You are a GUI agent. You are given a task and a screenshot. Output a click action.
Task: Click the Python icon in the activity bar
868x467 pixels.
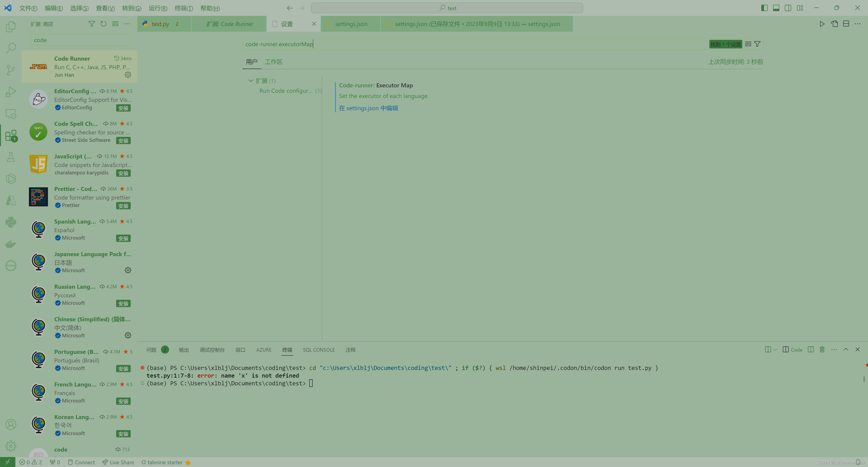click(x=11, y=222)
